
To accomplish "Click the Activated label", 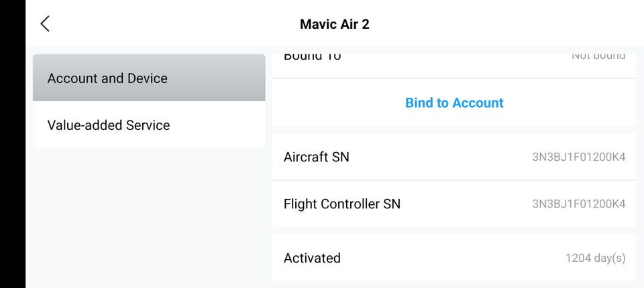I will tap(312, 258).
